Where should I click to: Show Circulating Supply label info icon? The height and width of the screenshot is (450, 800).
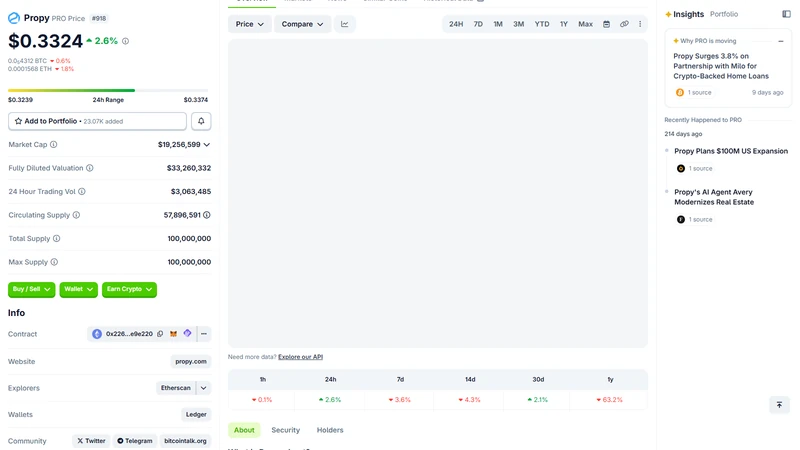tap(77, 215)
